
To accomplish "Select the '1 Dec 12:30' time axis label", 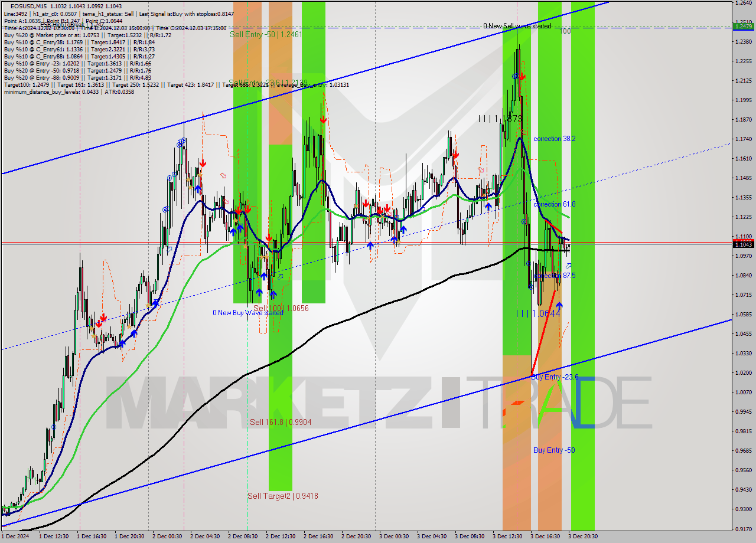I will pos(54,537).
